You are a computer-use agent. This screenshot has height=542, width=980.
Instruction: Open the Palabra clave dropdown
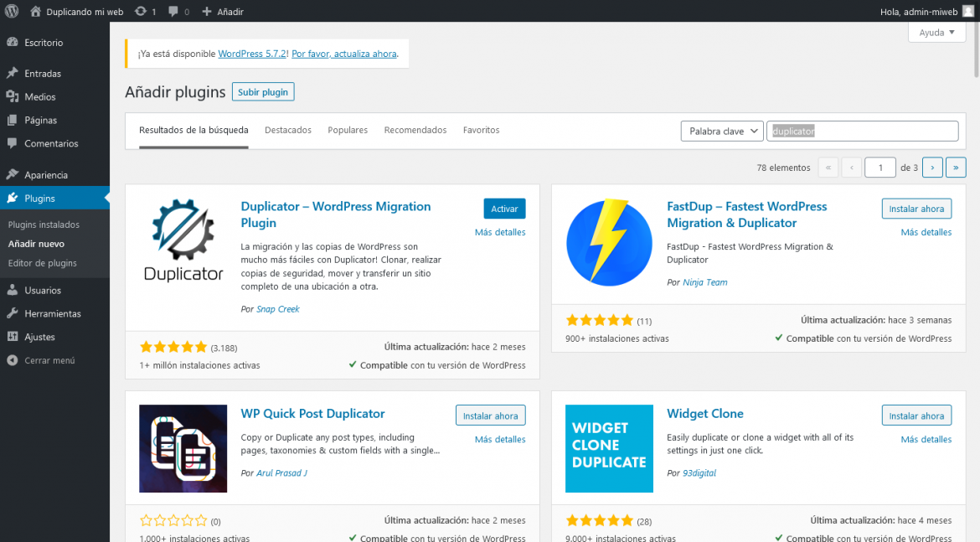[x=721, y=131]
